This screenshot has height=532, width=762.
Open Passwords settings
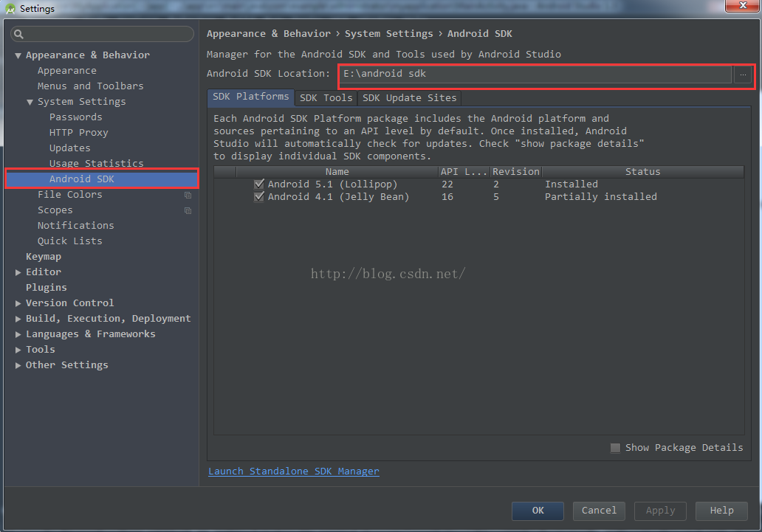tap(76, 117)
